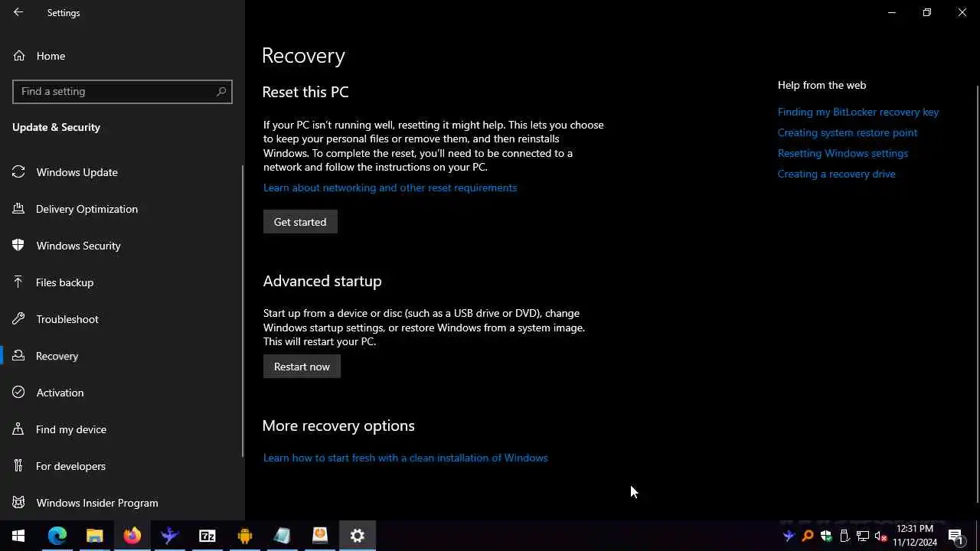The width and height of the screenshot is (980, 551).
Task: Open Delivery Optimization settings
Action: 121,209
